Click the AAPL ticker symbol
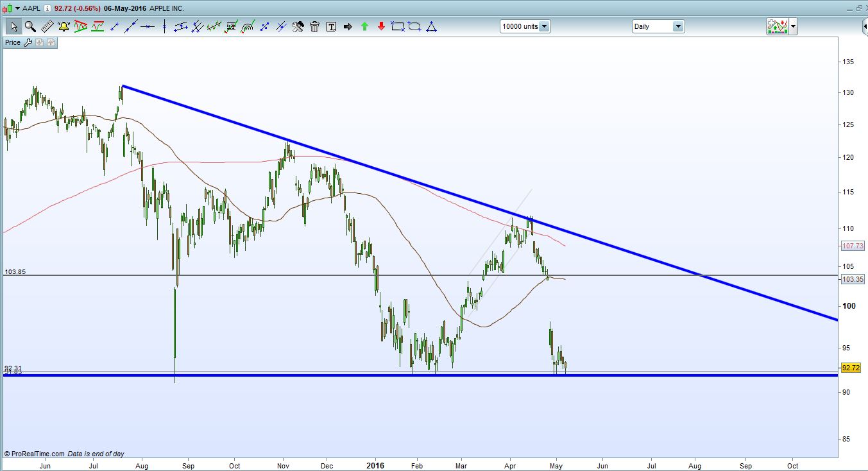Screen dimensions: 868x471 [32, 9]
